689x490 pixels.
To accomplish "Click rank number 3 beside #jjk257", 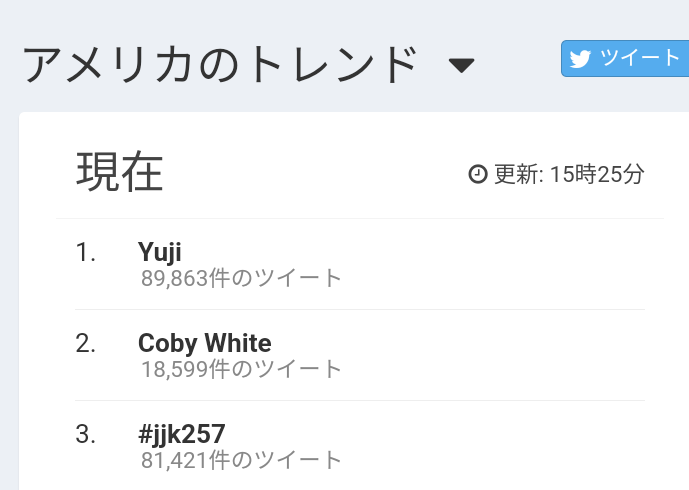I will (86, 434).
